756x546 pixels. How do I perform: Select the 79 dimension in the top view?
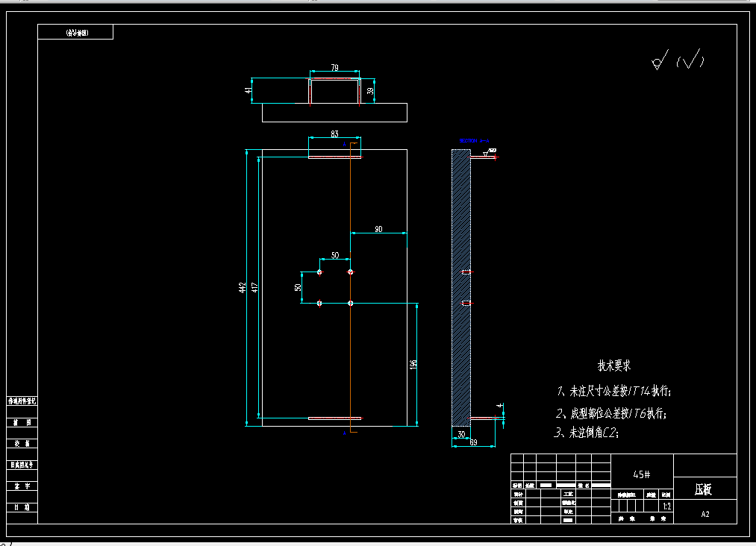click(x=334, y=67)
